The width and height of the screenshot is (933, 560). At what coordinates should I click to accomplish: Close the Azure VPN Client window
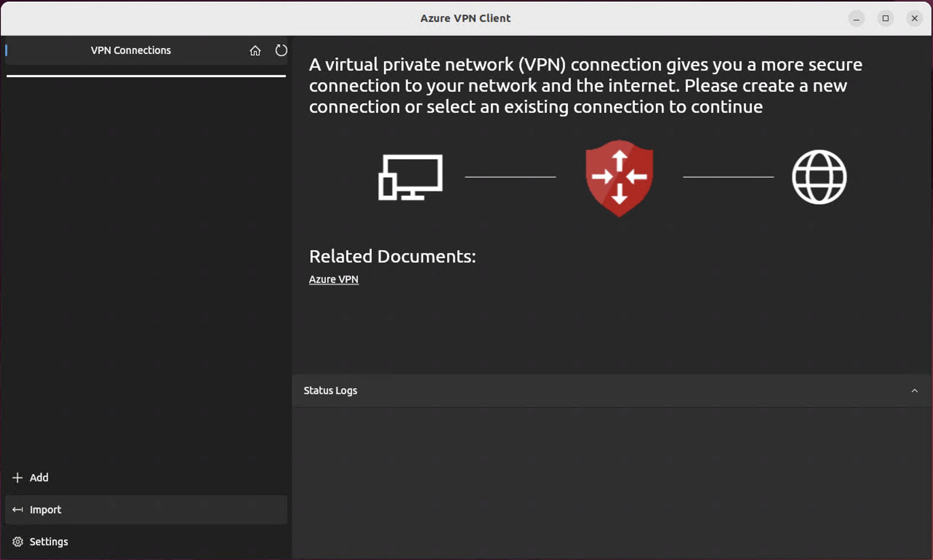tap(914, 18)
